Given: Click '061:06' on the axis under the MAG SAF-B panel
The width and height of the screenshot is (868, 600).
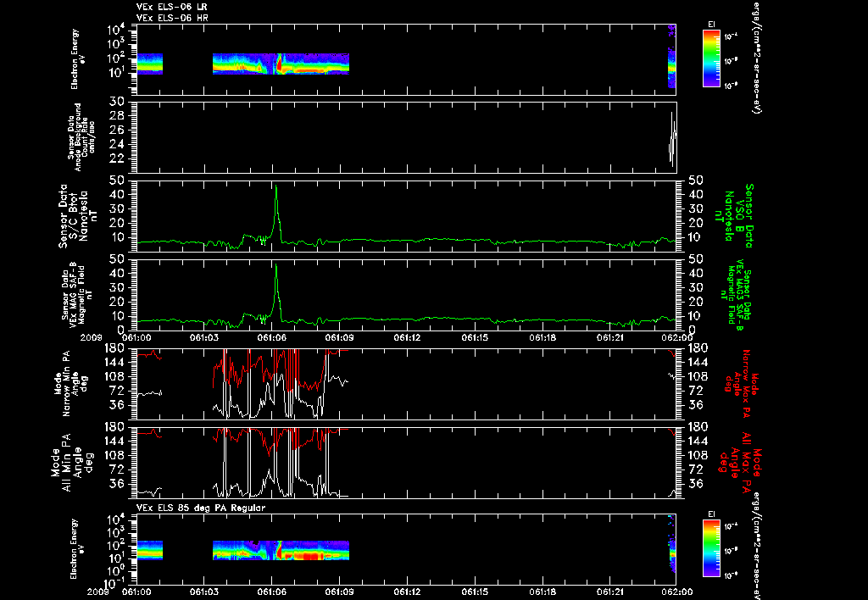Looking at the screenshot, I should (272, 337).
